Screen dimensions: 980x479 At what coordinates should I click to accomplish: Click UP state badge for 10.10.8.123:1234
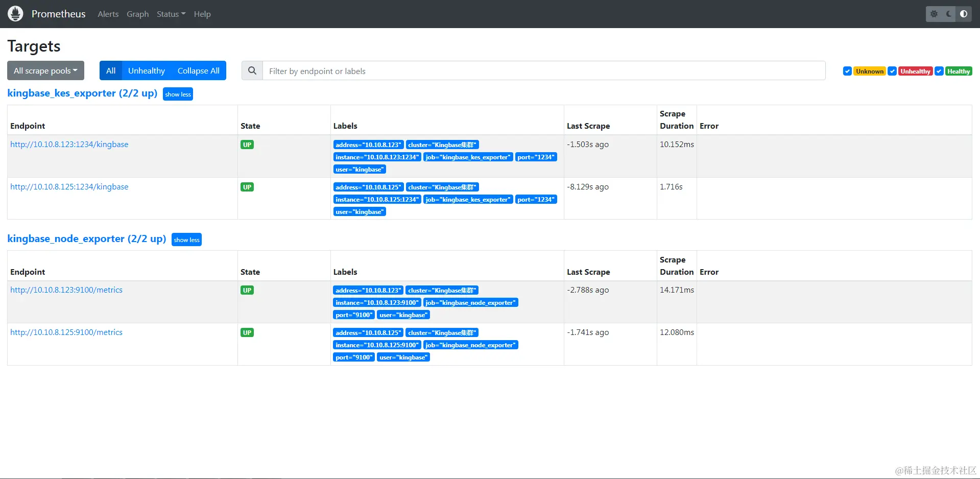point(247,145)
